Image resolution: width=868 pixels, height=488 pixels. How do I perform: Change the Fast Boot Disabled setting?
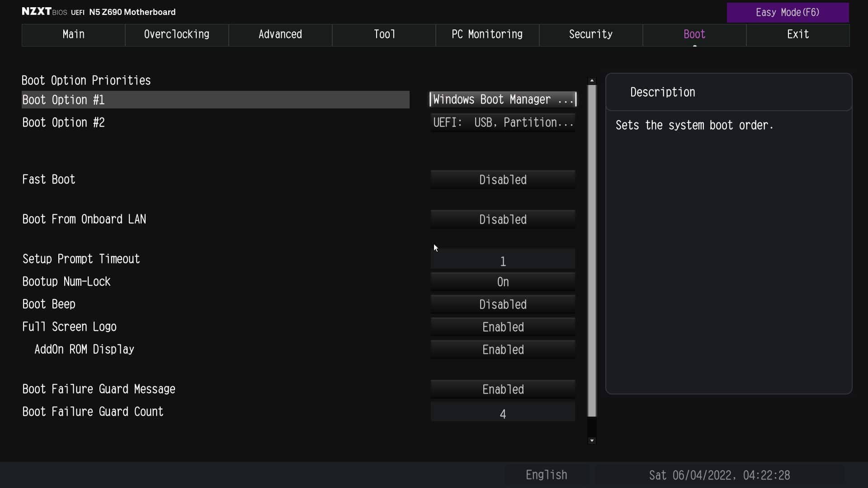click(503, 180)
